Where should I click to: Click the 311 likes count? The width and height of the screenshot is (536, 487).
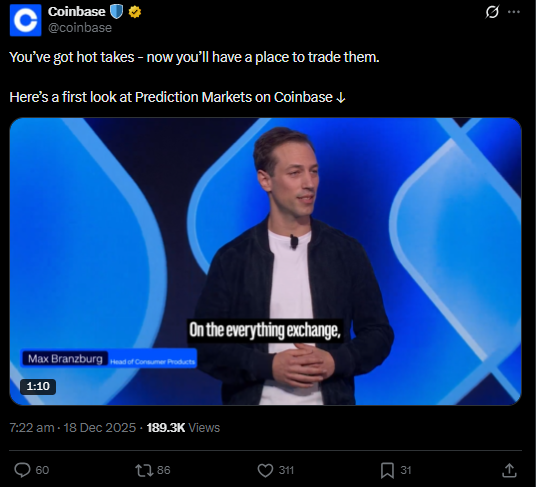click(x=286, y=470)
